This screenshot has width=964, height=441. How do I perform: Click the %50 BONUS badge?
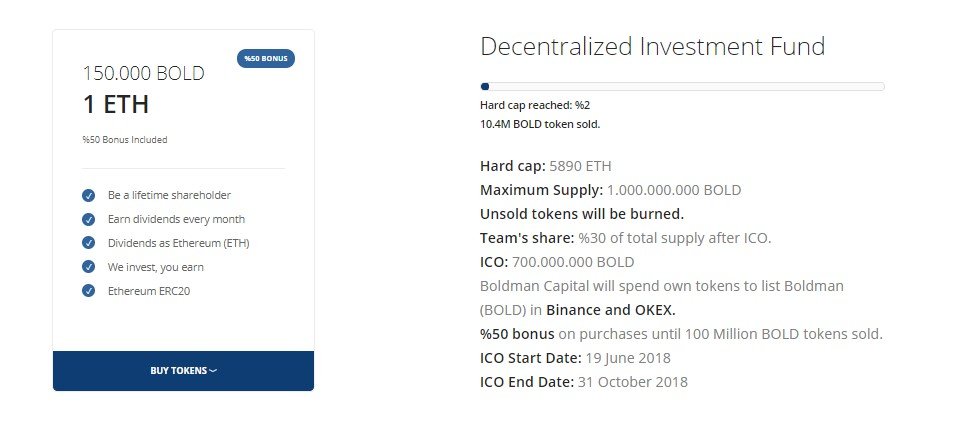(266, 58)
